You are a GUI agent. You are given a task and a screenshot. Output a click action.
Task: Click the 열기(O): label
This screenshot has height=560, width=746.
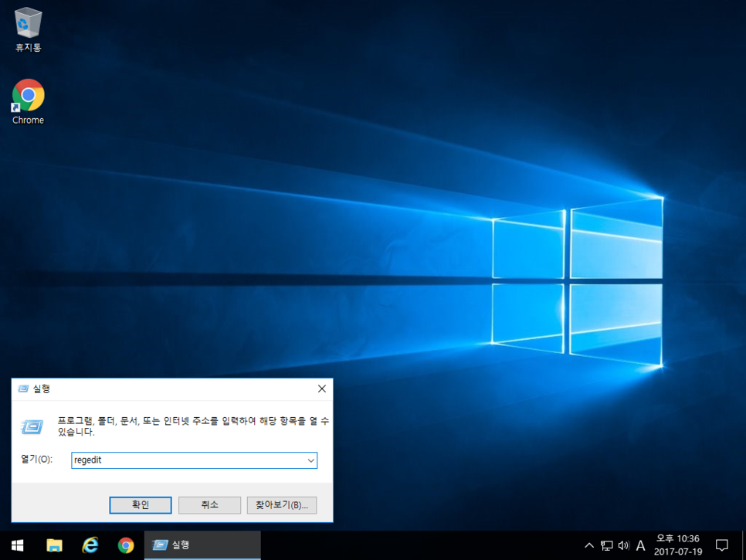(x=36, y=459)
